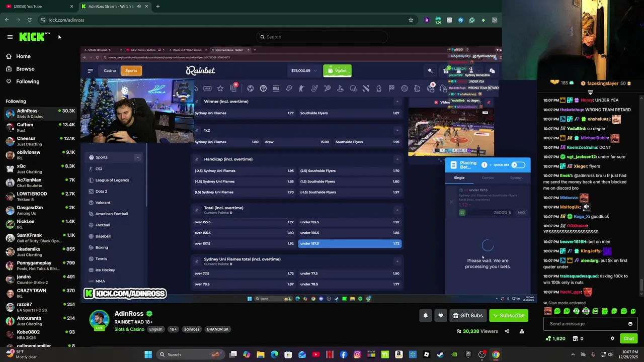Image resolution: width=644 pixels, height=362 pixels.
Task: Mute the AdinRoss tab audio icon
Action: pos(138,7)
